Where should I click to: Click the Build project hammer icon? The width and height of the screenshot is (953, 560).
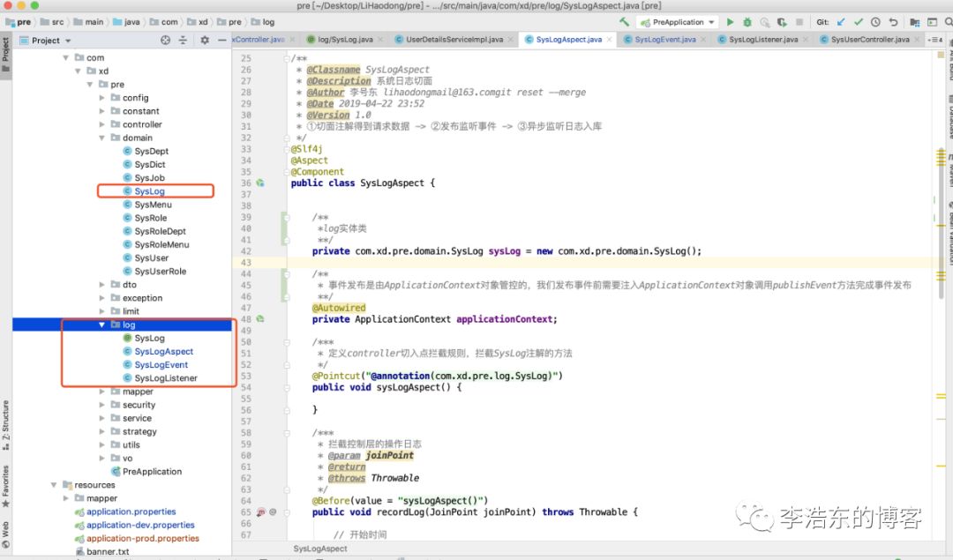624,22
